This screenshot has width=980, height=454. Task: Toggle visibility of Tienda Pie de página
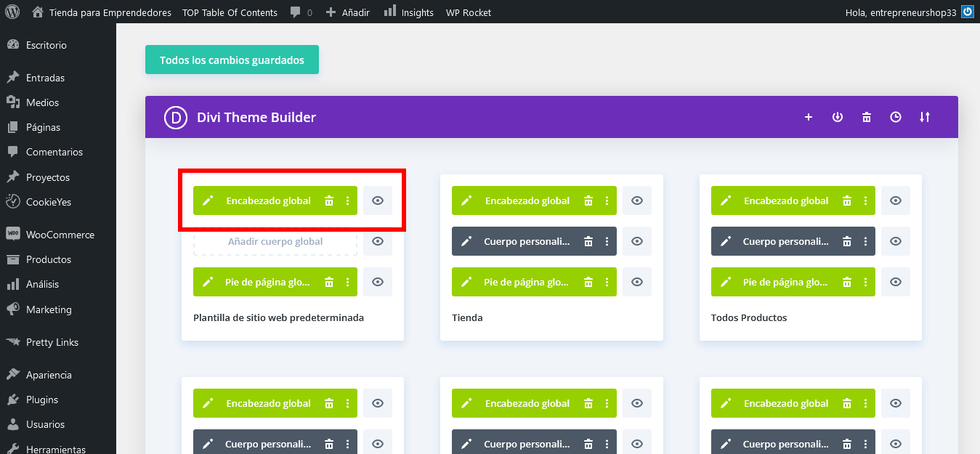(x=637, y=282)
